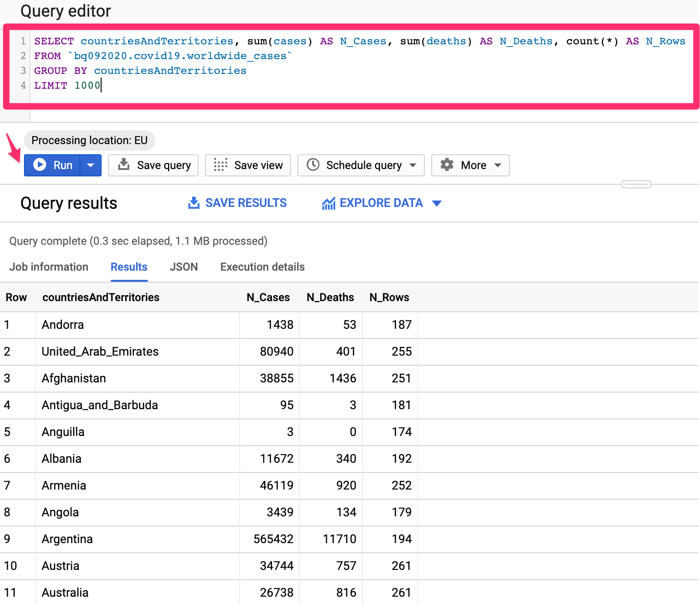Expand the More options dropdown arrow
This screenshot has height=605, width=700.
(498, 165)
